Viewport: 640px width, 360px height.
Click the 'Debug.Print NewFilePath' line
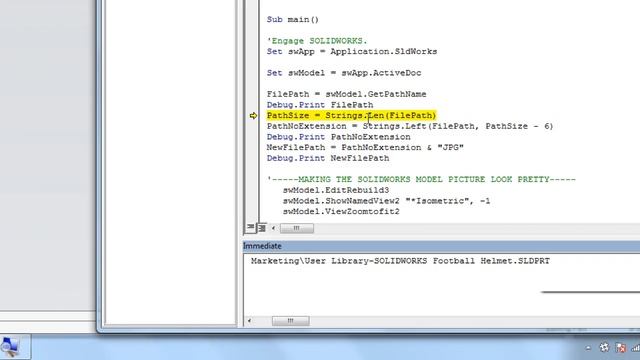(328, 158)
